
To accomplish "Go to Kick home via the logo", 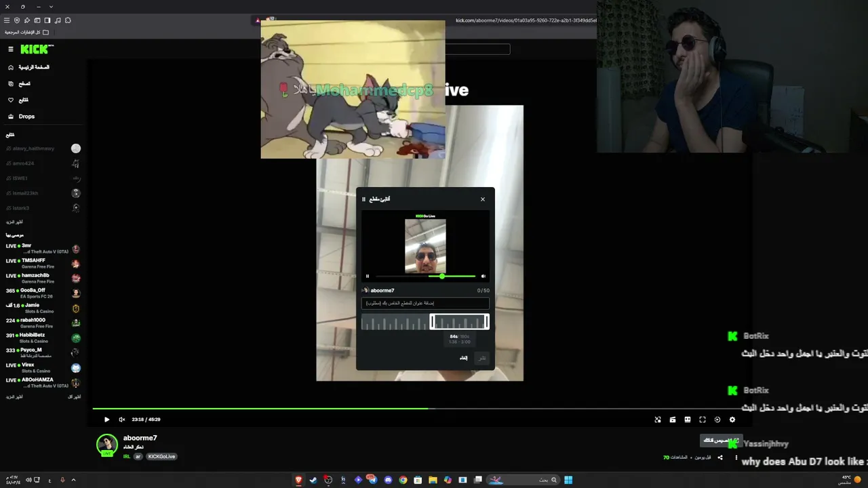I will (x=37, y=49).
